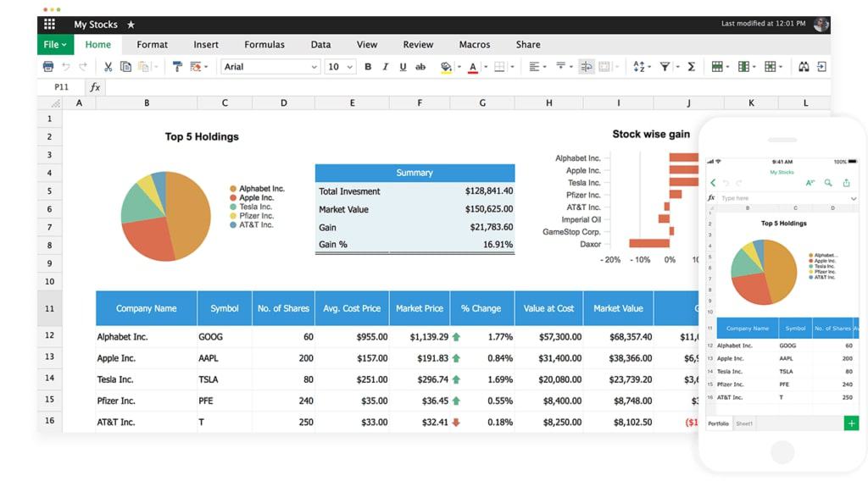The image size is (868, 481).
Task: Switch to the Insert tab
Action: pyautogui.click(x=206, y=45)
